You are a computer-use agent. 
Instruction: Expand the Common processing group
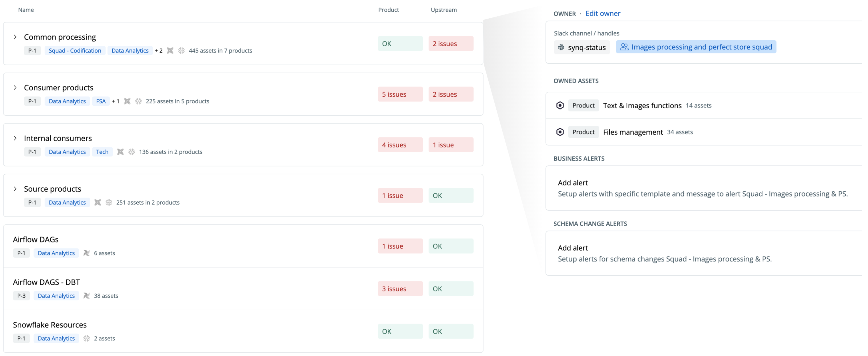pos(15,37)
